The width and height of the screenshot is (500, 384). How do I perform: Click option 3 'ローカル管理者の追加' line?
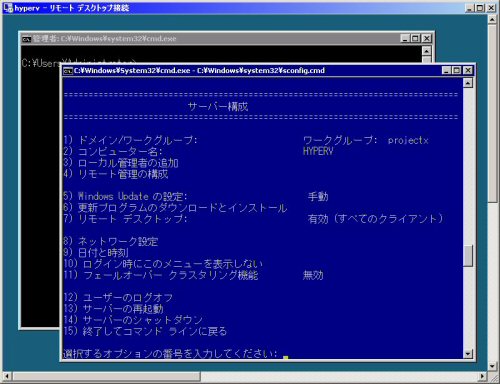(x=121, y=163)
